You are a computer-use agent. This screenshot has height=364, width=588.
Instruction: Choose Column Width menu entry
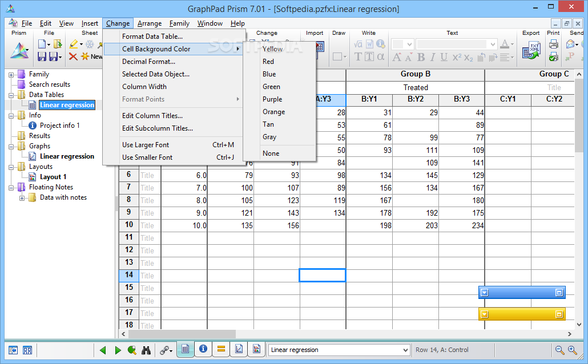point(174,87)
